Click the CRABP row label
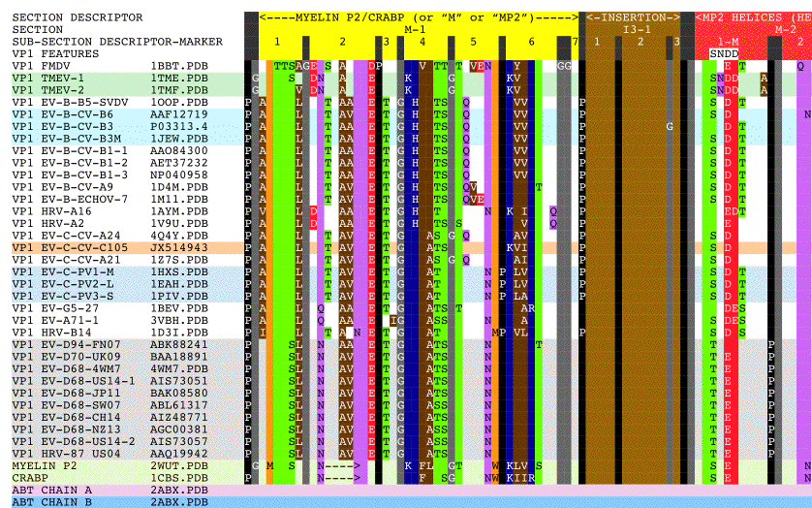The width and height of the screenshot is (812, 508). click(x=30, y=477)
